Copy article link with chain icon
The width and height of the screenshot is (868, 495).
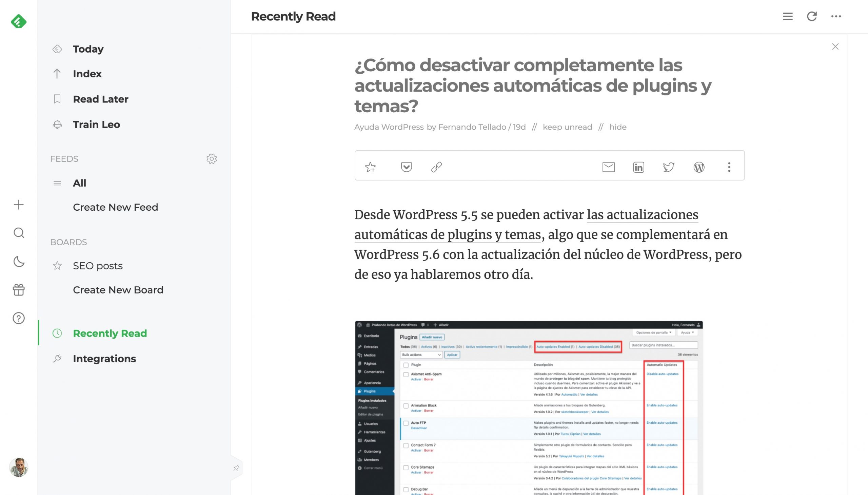pyautogui.click(x=436, y=167)
